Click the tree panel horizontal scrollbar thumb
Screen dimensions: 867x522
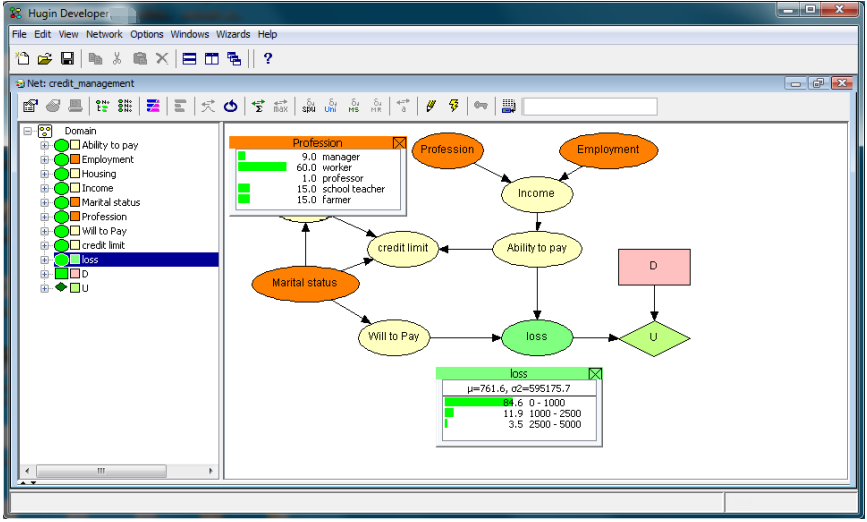tap(101, 471)
